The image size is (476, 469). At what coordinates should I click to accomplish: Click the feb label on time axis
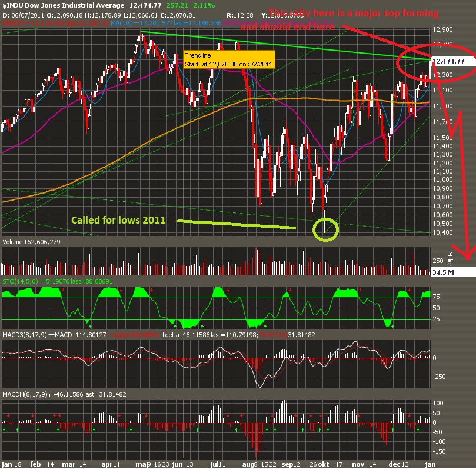[x=35, y=464]
